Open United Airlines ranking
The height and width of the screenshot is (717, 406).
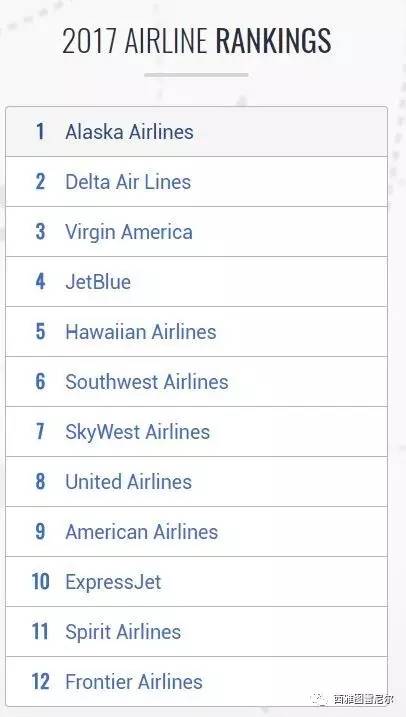tap(196, 481)
